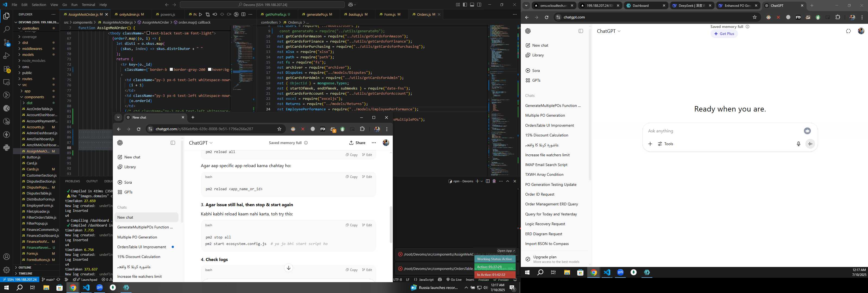
Task: Open VS Code Search in activity bar
Action: pyautogui.click(x=7, y=29)
